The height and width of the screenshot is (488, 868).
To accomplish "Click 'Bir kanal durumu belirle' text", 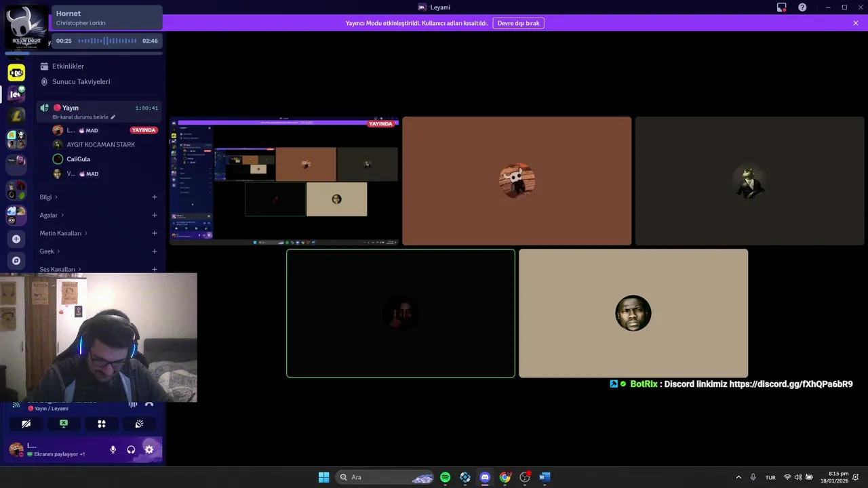I will pos(80,117).
